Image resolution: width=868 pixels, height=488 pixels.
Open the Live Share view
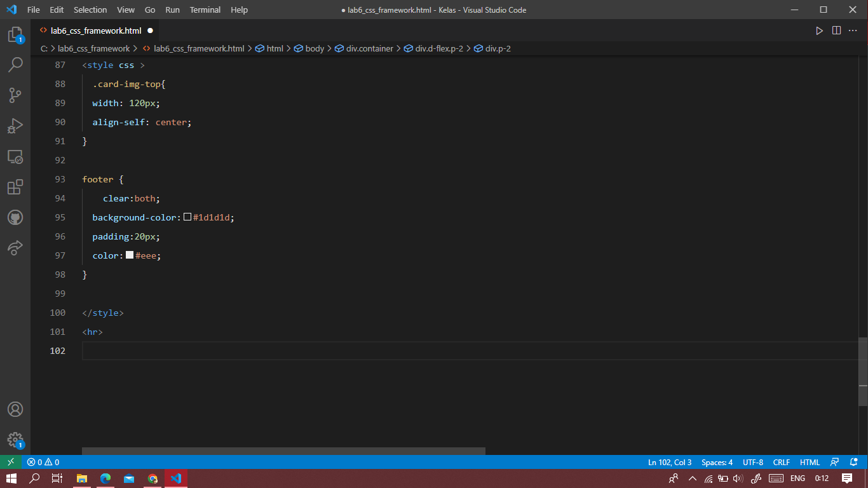(x=15, y=248)
